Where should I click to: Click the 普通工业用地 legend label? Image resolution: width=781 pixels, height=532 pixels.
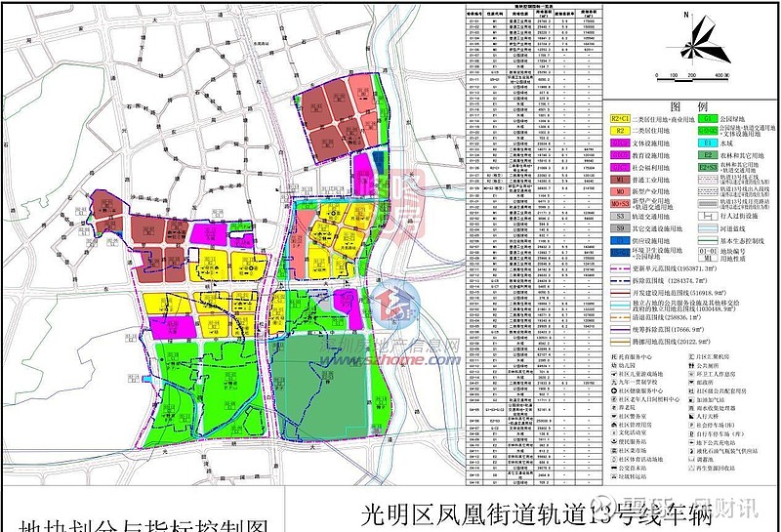[x=651, y=180]
